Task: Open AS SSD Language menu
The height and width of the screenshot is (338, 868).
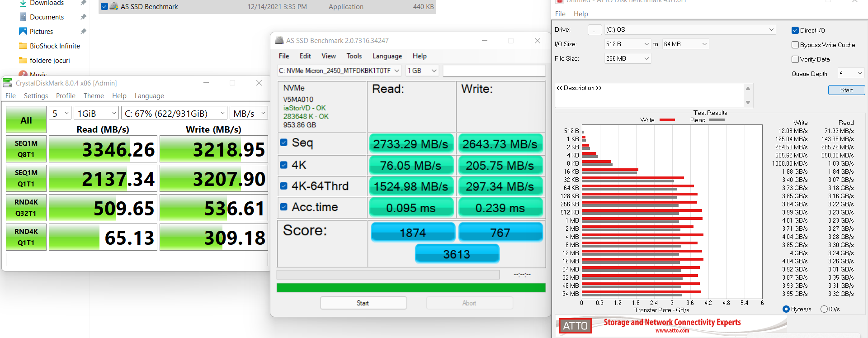Action: (x=387, y=56)
